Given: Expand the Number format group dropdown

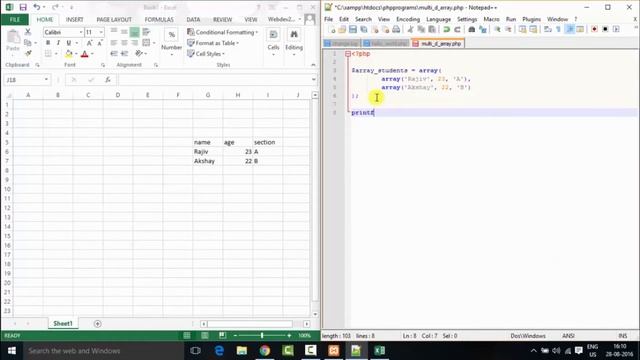Looking at the screenshot, I should coord(171,55).
